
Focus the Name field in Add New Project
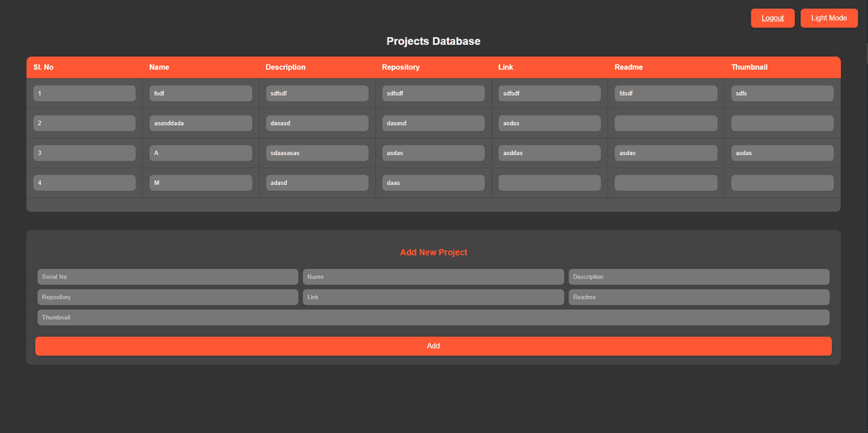click(x=433, y=276)
